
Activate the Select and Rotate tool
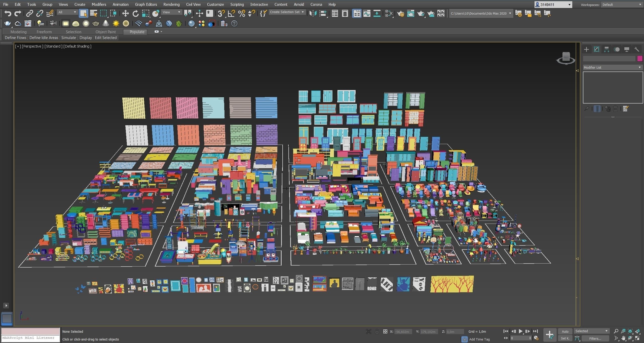(135, 13)
